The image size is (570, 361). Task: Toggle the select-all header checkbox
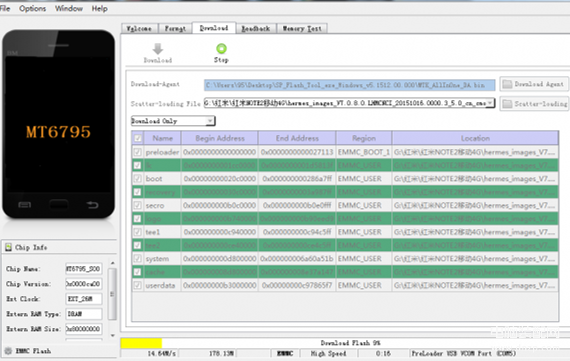pos(138,138)
